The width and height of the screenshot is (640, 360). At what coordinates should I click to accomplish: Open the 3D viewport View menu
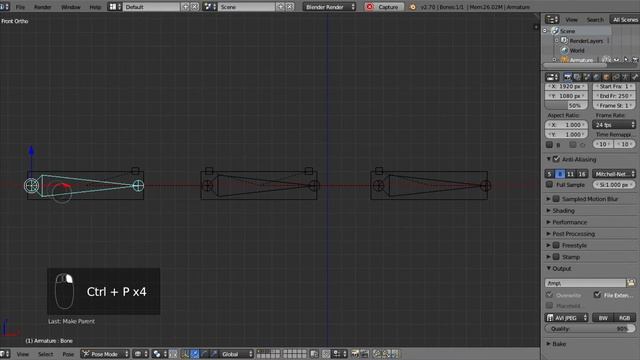[x=22, y=354]
